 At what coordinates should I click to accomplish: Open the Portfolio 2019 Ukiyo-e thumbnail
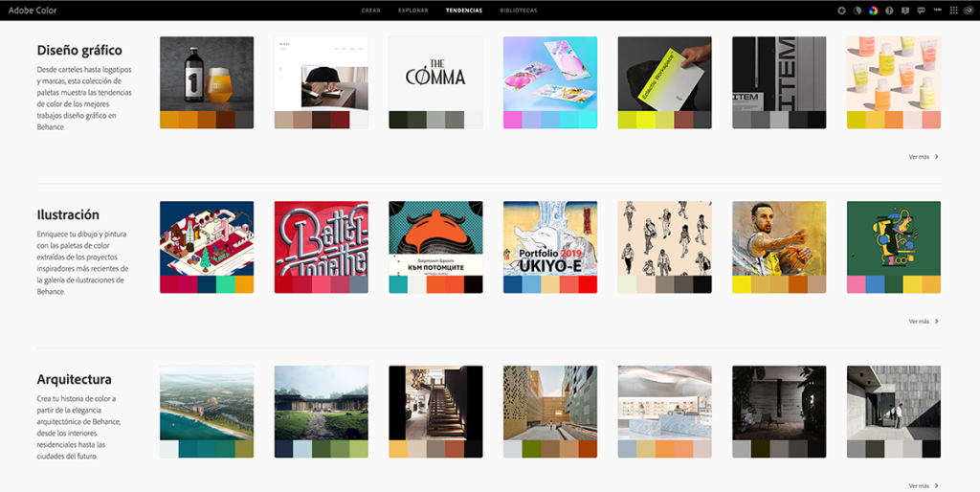click(x=550, y=238)
